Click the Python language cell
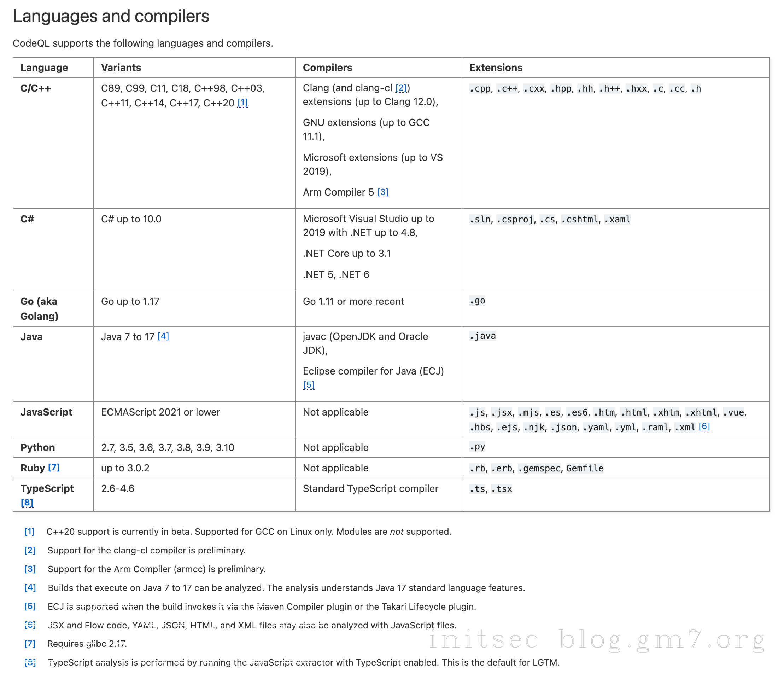The width and height of the screenshot is (784, 679). pos(38,447)
